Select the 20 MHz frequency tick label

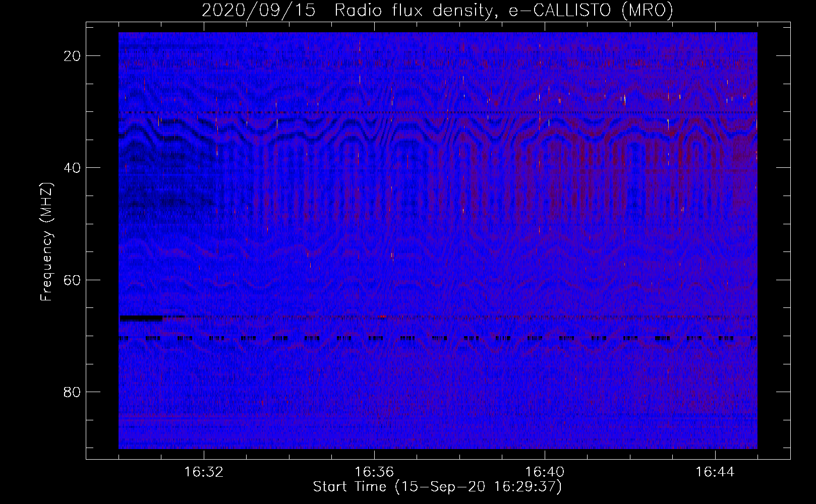point(73,56)
